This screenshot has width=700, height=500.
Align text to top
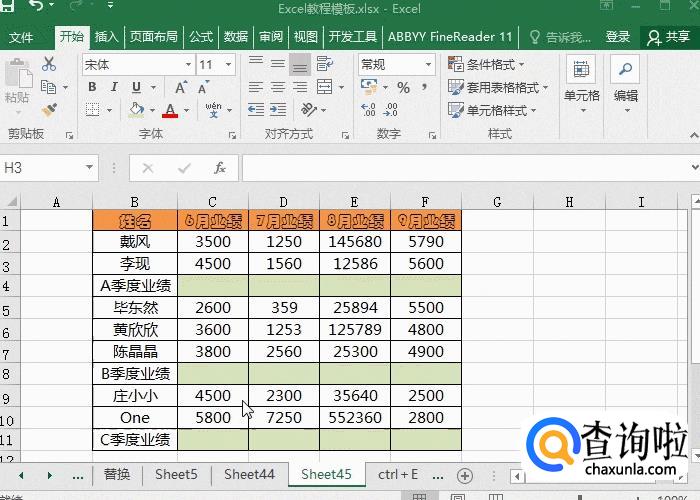[256, 64]
